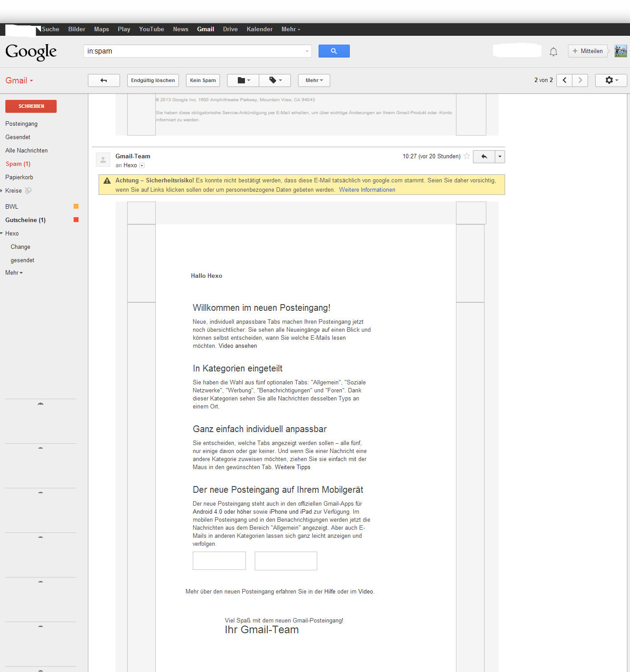Image resolution: width=630 pixels, height=672 pixels.
Task: Open the Gutscheine (1) label
Action: pyautogui.click(x=25, y=220)
